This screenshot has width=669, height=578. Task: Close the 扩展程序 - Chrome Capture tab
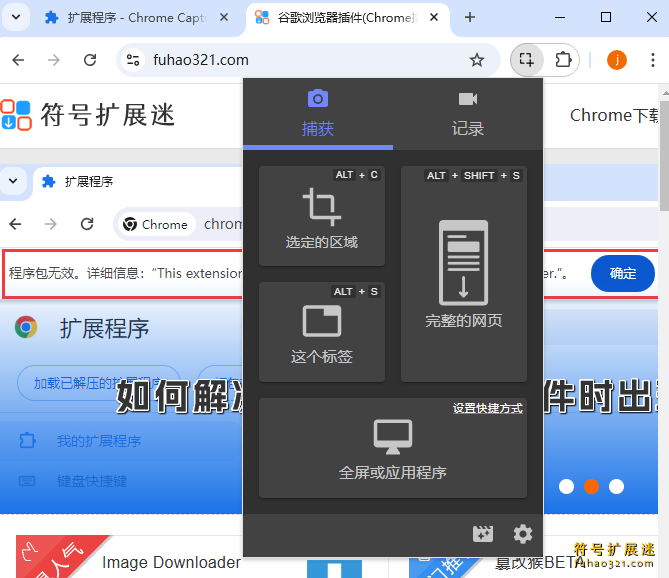tap(224, 17)
